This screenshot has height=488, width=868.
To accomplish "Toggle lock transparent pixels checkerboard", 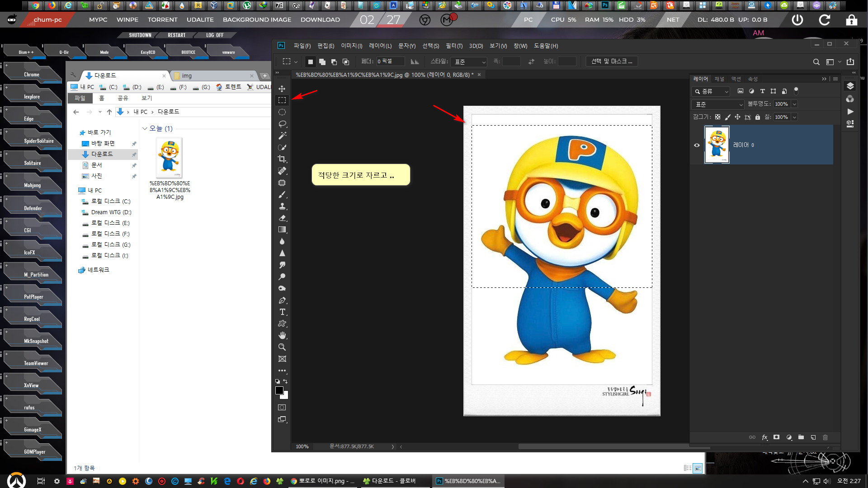I will click(x=718, y=117).
